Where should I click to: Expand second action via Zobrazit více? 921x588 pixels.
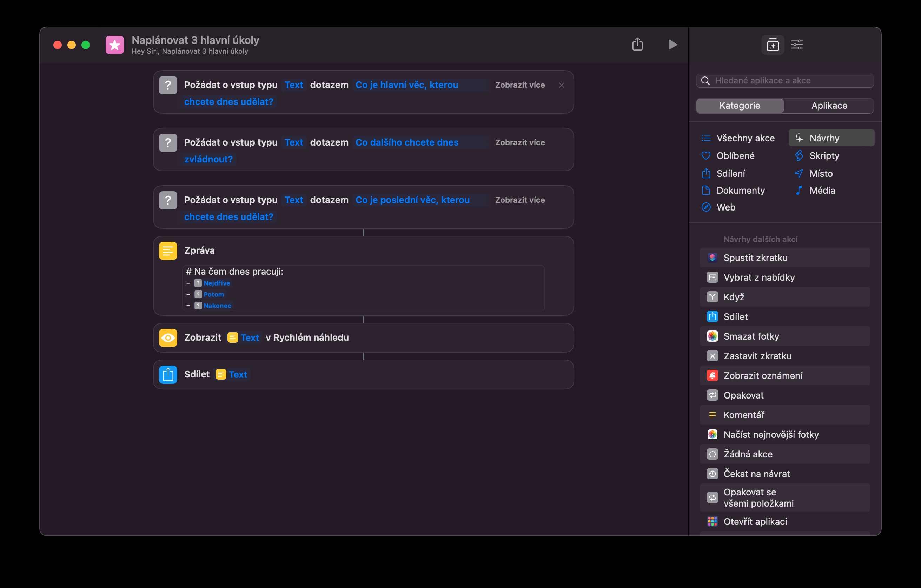click(519, 142)
